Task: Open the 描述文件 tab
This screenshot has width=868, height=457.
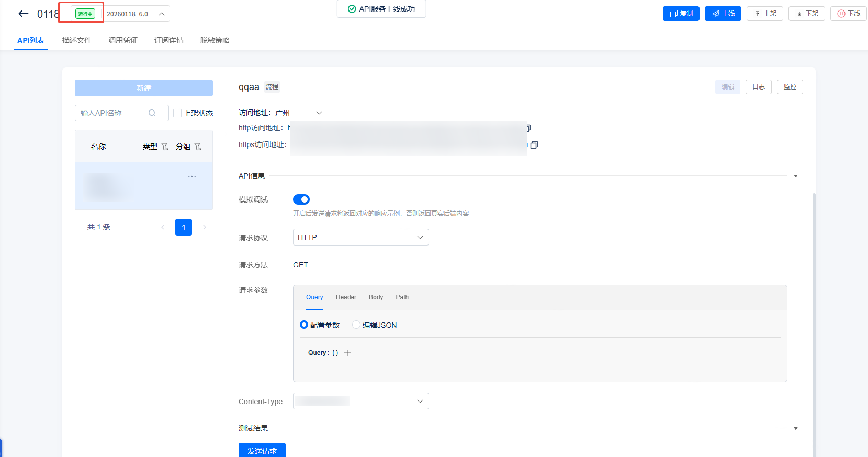Action: tap(77, 40)
